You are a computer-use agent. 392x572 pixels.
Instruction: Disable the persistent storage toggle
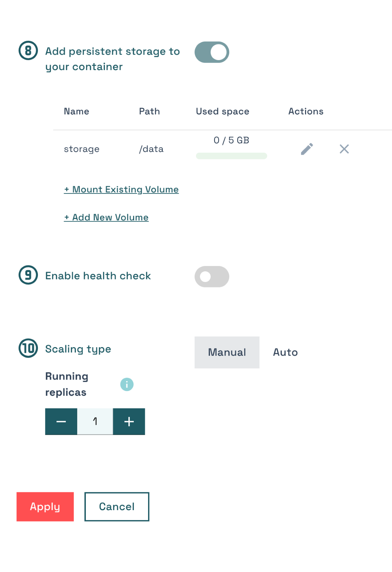(x=212, y=52)
